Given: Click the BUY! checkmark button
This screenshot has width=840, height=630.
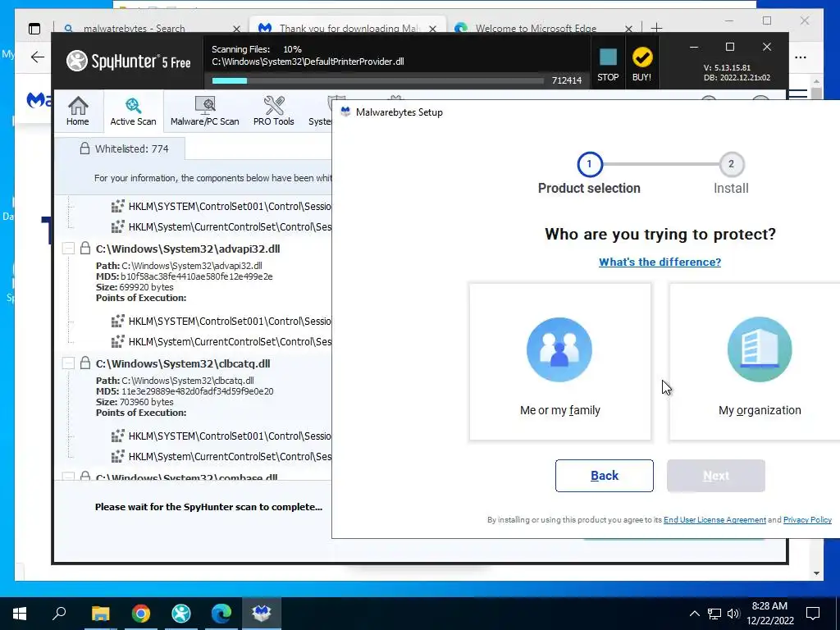Looking at the screenshot, I should click(641, 65).
